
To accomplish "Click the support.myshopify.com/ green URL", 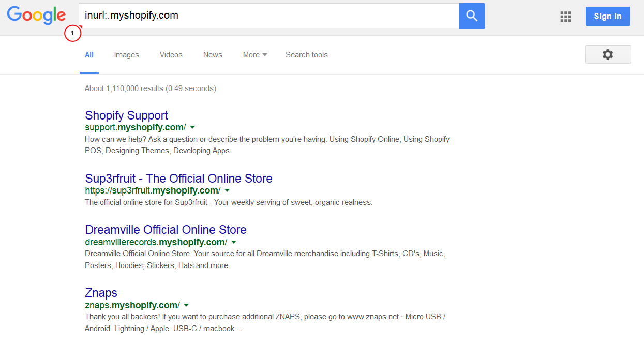I will pos(136,127).
